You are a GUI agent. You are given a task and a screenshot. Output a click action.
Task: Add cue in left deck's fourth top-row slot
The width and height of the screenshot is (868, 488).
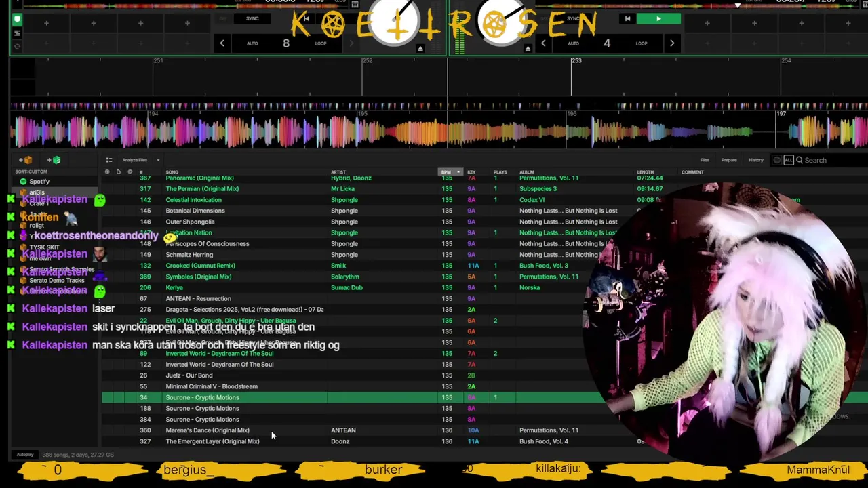point(187,23)
